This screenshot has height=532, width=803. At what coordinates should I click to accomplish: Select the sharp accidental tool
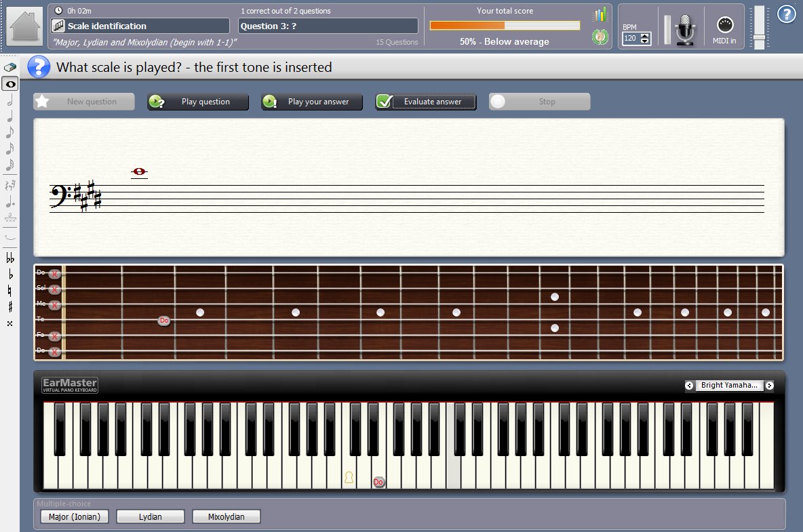[x=10, y=306]
